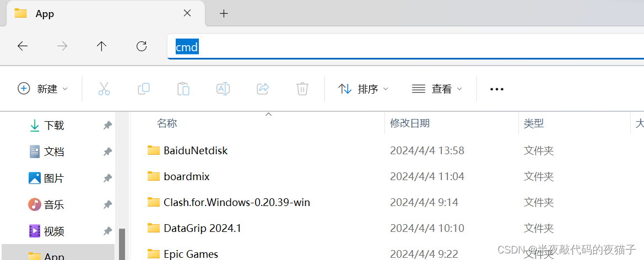Open a new tab with plus button
This screenshot has width=644, height=260.
pos(224,14)
